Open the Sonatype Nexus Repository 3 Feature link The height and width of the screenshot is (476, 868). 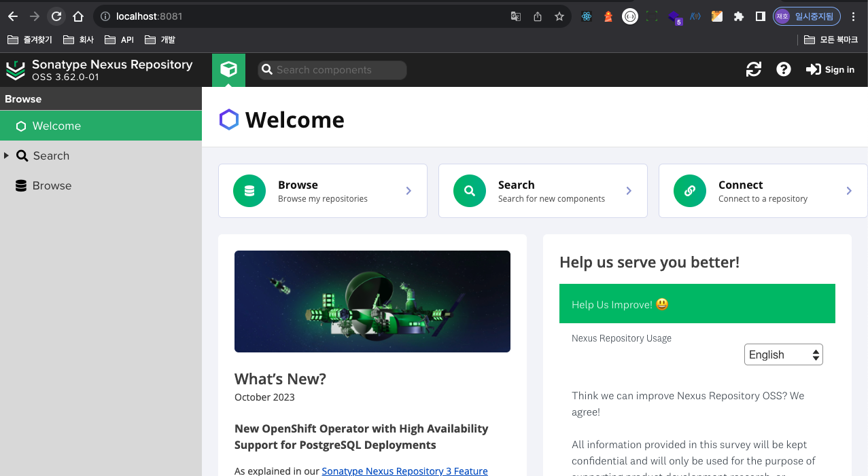tap(404, 471)
